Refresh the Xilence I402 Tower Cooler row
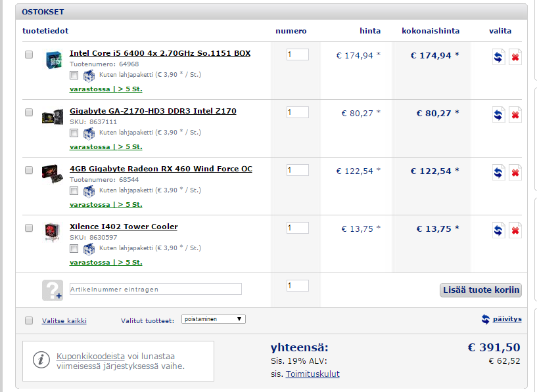 click(x=498, y=230)
